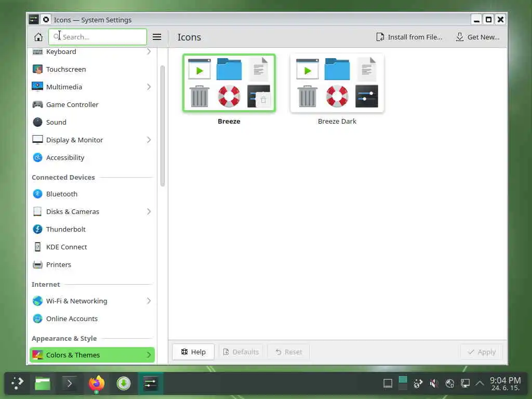
Task: Focus the Search settings field
Action: 98,37
